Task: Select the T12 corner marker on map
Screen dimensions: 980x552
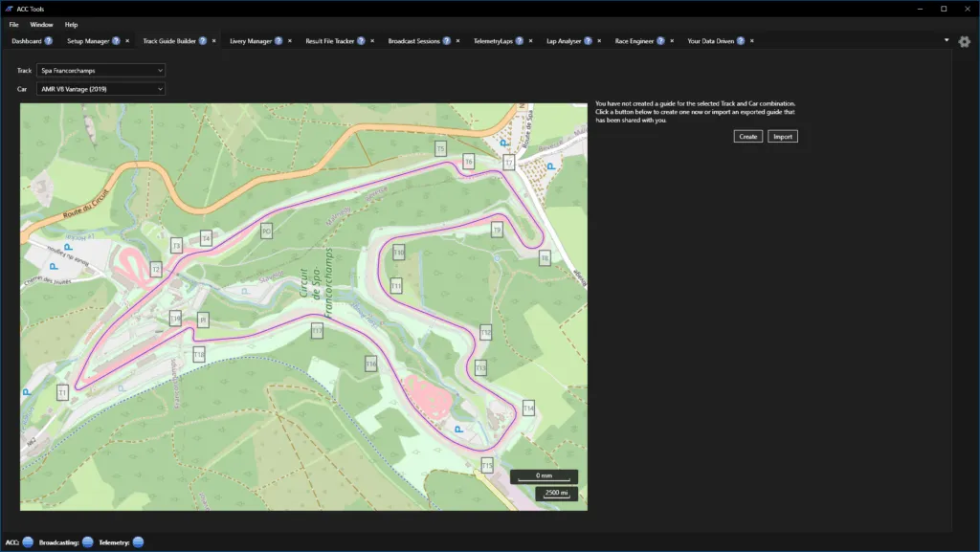Action: (x=485, y=332)
